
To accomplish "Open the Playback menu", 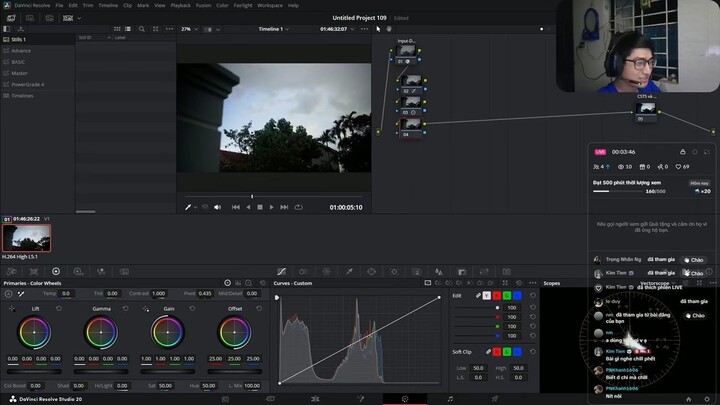I will tap(180, 6).
